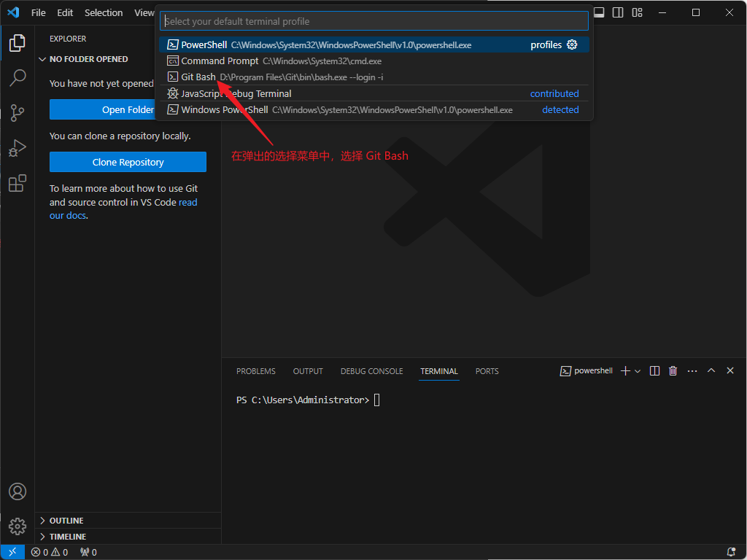Focus the default terminal profile search box
This screenshot has width=747, height=560.
click(x=374, y=21)
